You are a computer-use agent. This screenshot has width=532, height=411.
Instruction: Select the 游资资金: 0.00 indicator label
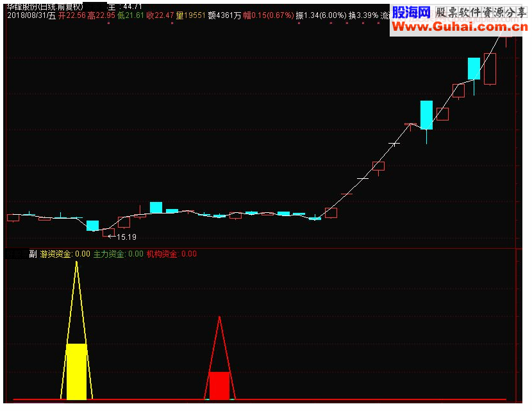pos(65,254)
